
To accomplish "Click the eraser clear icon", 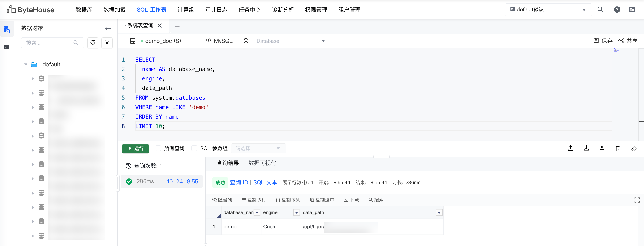I will pyautogui.click(x=634, y=149).
